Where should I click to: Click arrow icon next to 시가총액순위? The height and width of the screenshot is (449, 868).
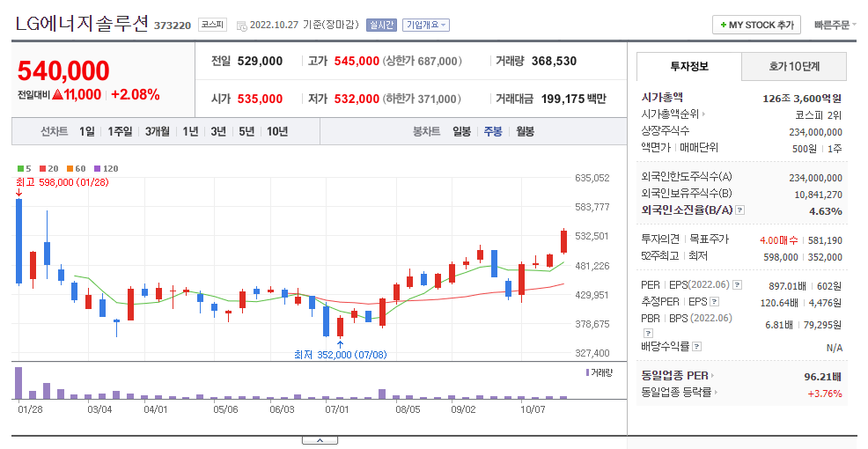[704, 114]
